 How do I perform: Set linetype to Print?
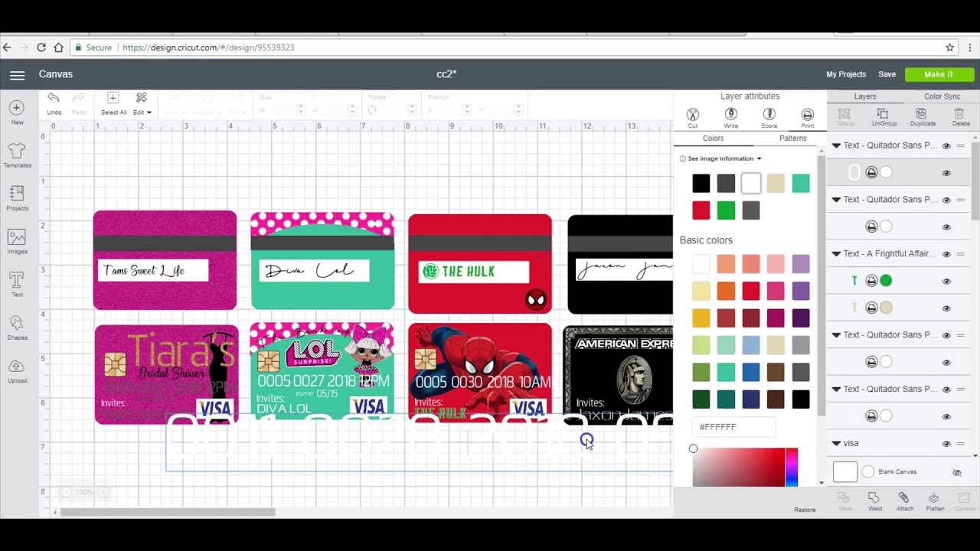(x=808, y=117)
